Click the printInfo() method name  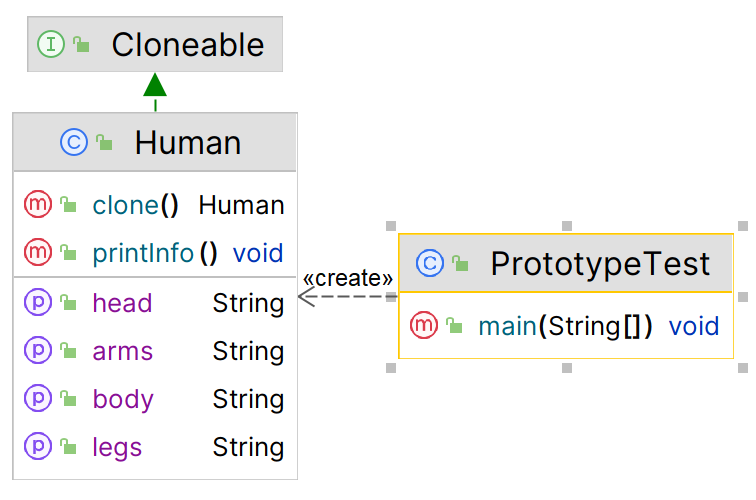[143, 253]
